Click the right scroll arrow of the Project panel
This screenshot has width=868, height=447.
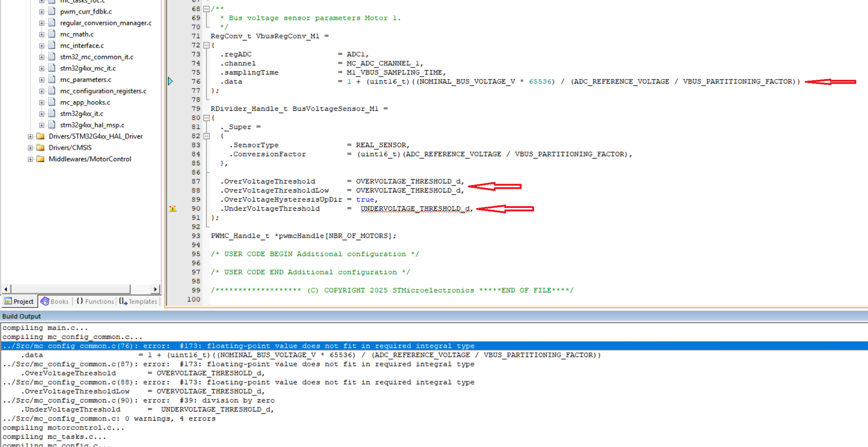(156, 289)
